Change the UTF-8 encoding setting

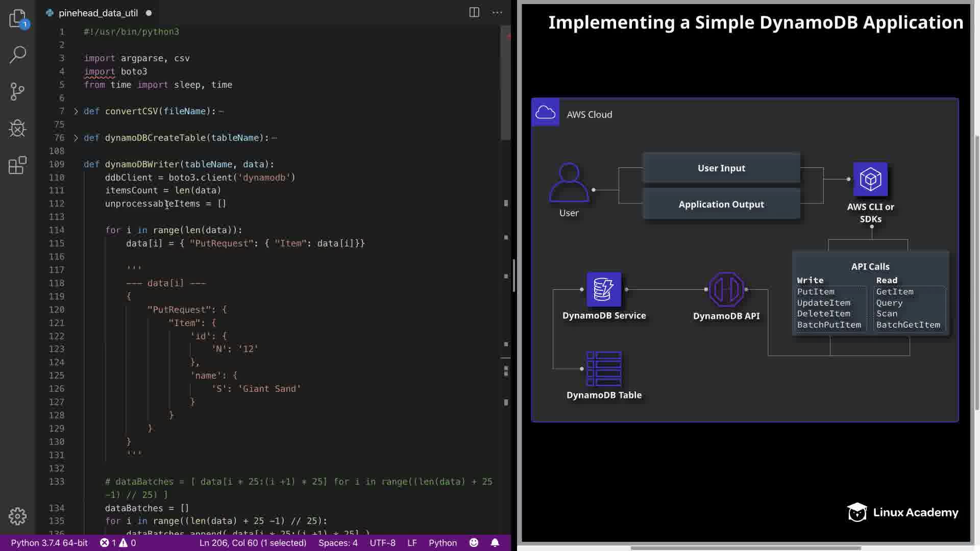[x=382, y=543]
